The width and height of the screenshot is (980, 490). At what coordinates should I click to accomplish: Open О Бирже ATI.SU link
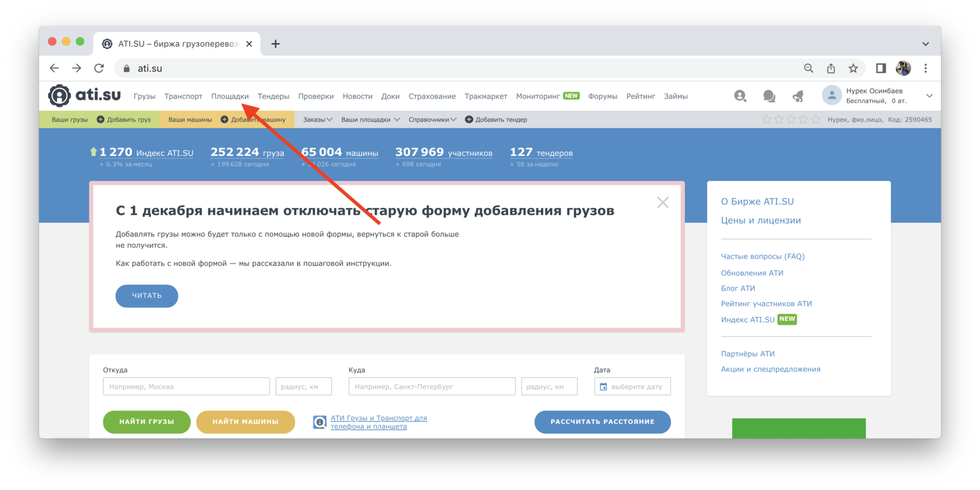coord(757,202)
